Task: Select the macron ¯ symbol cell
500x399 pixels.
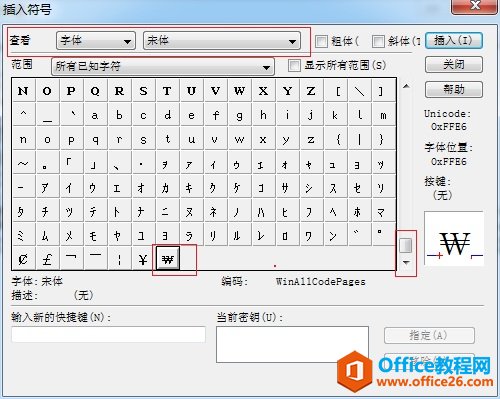Action: click(x=96, y=259)
